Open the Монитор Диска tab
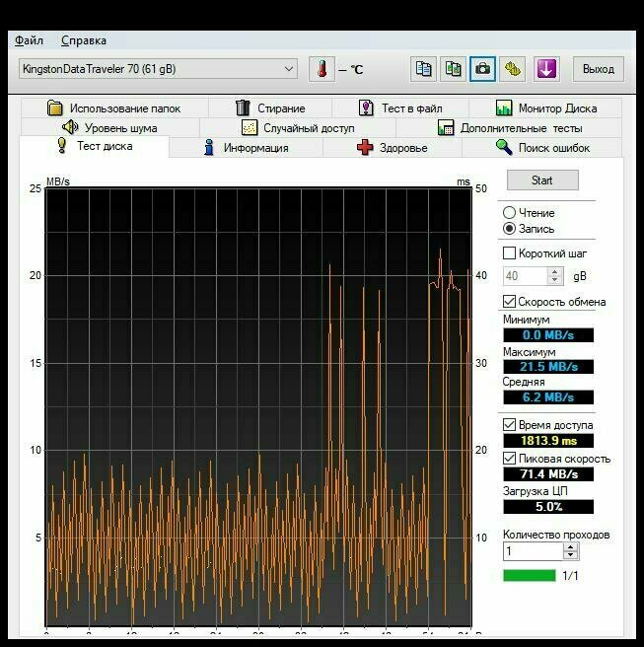Image resolution: width=644 pixels, height=647 pixels. [545, 108]
